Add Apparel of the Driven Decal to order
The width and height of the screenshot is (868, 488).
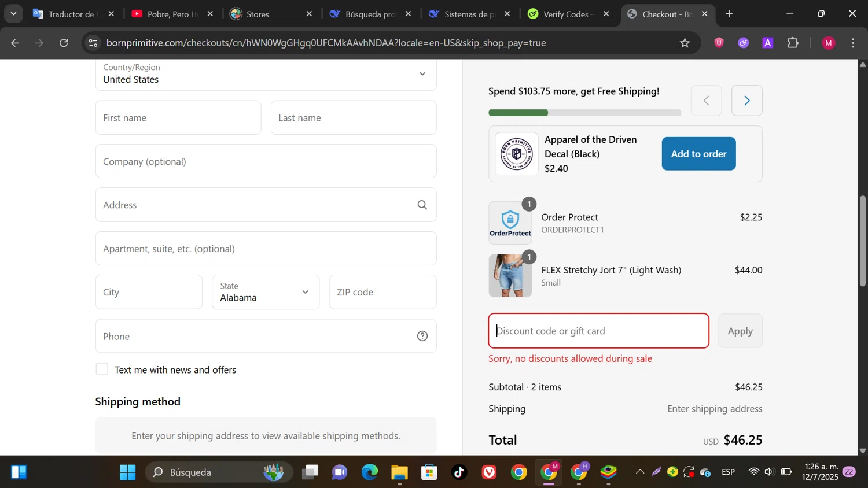click(x=698, y=154)
